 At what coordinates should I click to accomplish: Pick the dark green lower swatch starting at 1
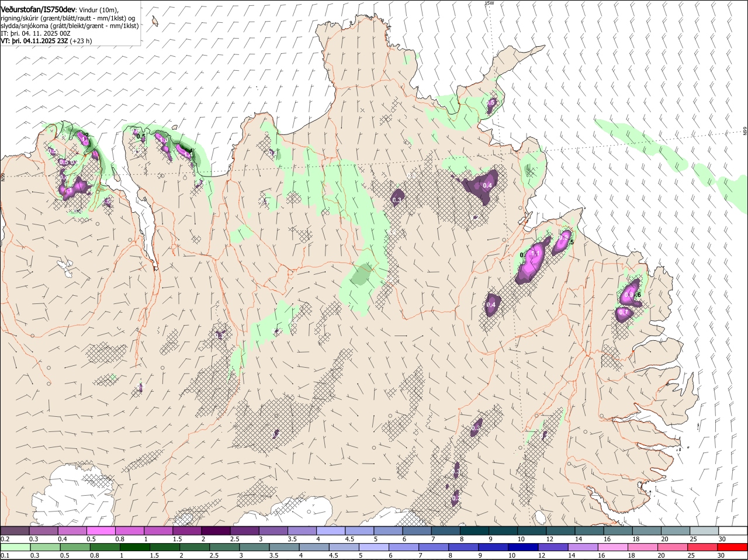[x=135, y=547]
